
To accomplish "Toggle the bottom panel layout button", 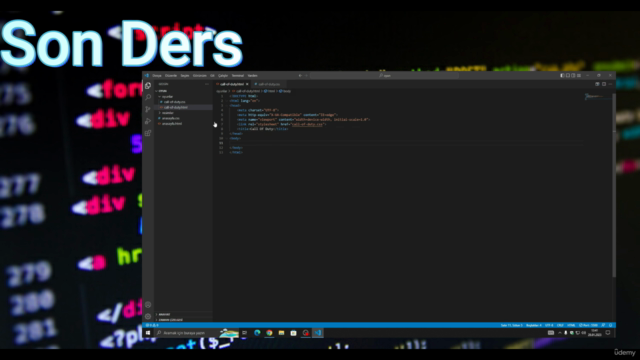I will point(568,76).
